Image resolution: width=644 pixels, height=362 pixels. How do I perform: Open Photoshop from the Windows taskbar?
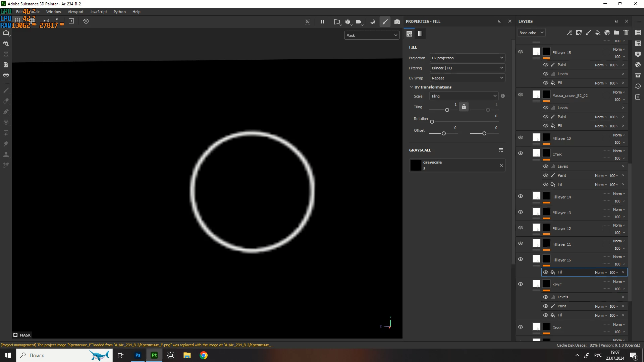pos(138,355)
